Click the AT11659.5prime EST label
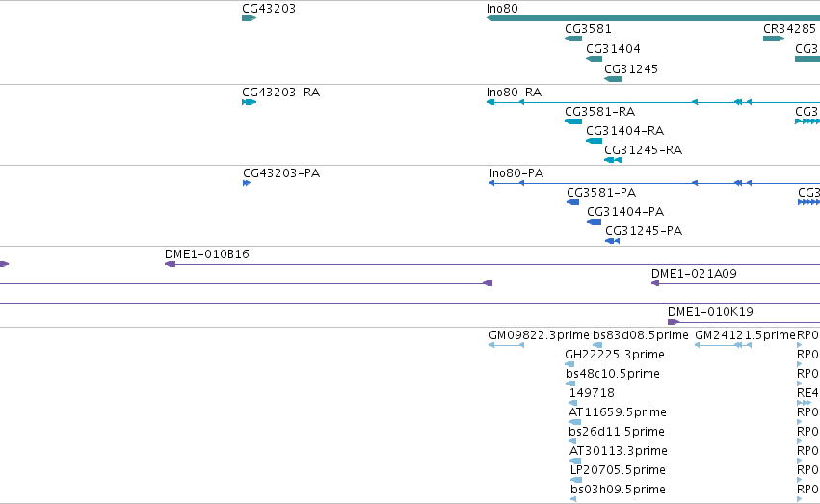The width and height of the screenshot is (820, 504). [x=618, y=413]
